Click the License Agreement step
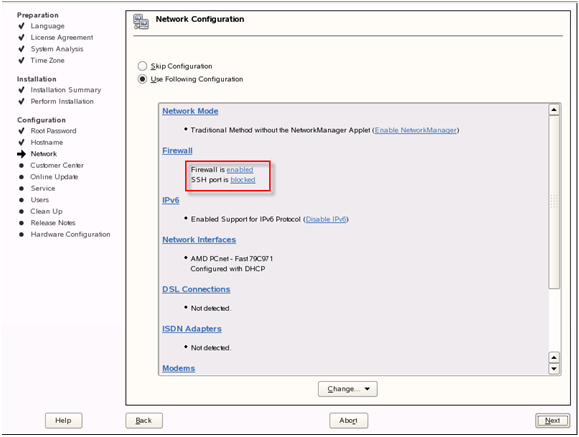 [x=62, y=37]
